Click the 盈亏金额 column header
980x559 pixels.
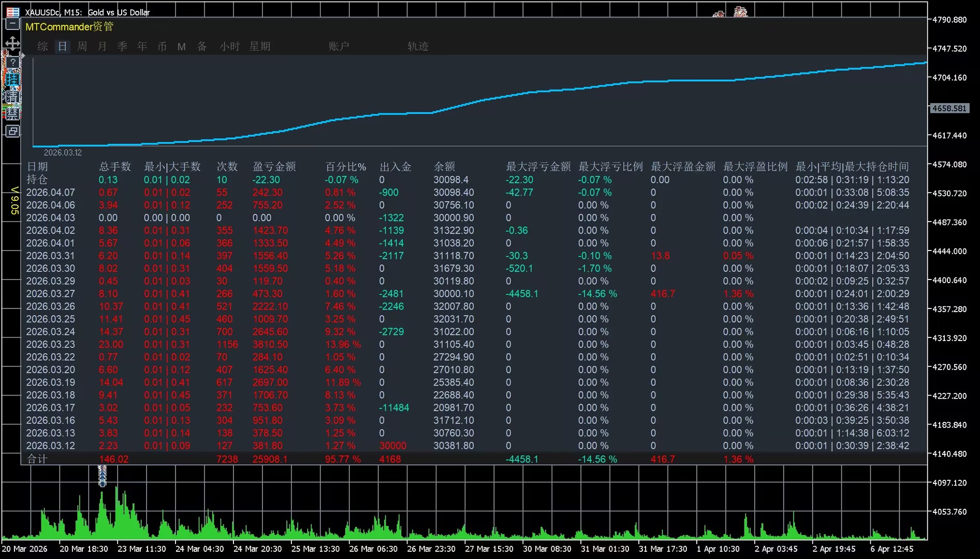(274, 167)
